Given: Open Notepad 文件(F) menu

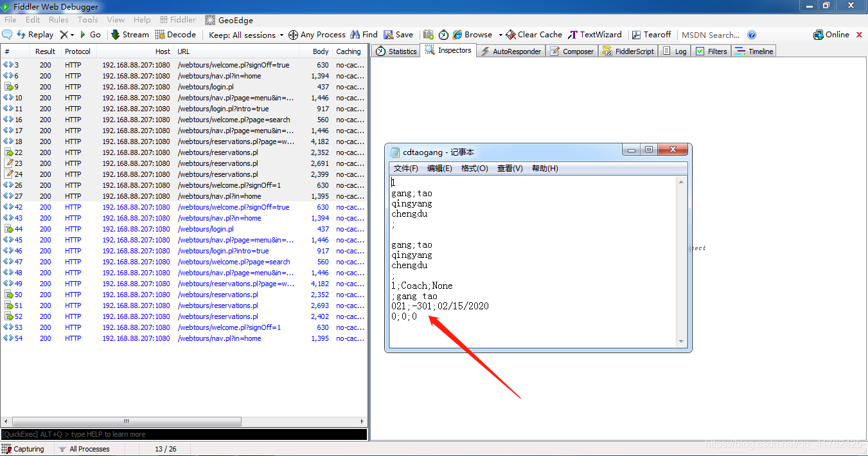Looking at the screenshot, I should [x=405, y=169].
